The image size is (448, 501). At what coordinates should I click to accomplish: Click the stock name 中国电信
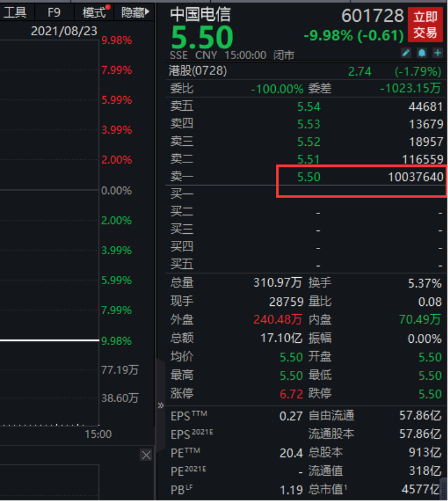coord(200,15)
